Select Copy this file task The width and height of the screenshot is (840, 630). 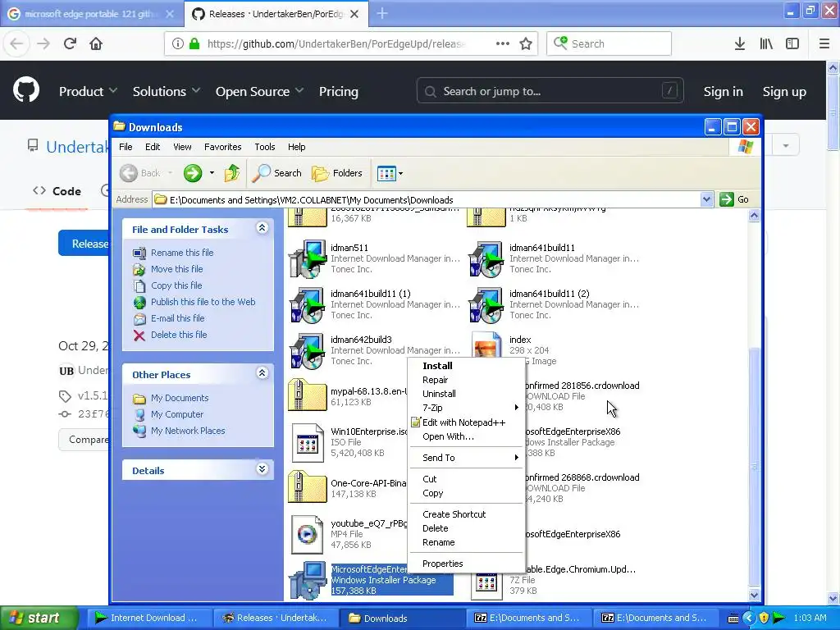pos(176,285)
